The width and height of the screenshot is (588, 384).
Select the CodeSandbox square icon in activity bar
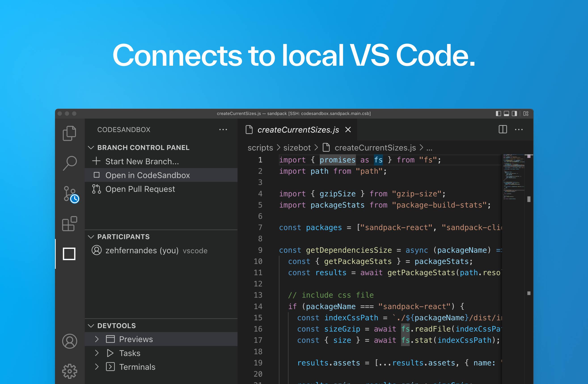[69, 254]
